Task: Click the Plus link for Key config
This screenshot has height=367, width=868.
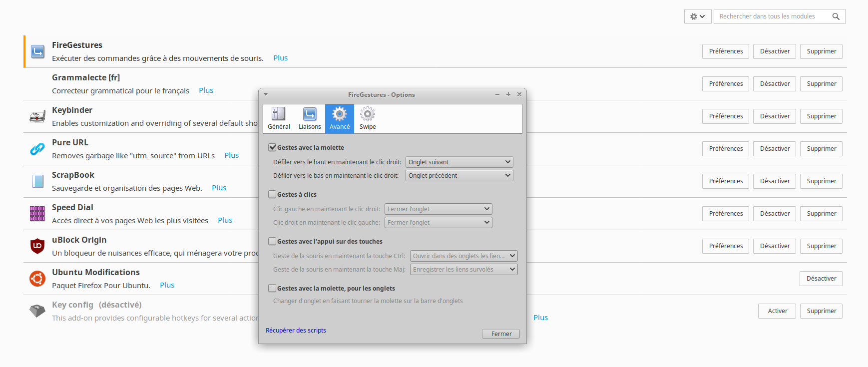Action: coord(540,318)
